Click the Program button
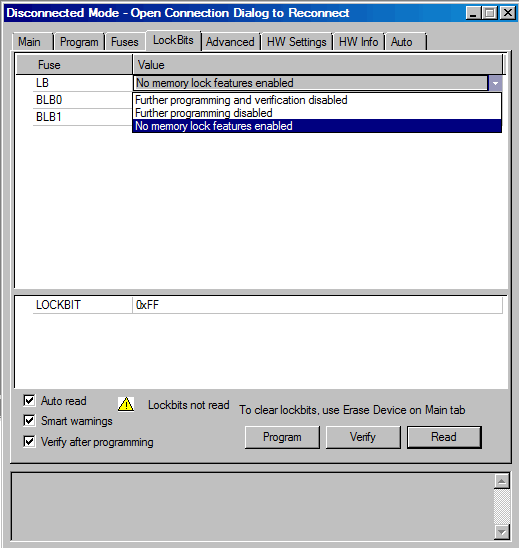The image size is (519, 548). click(x=282, y=437)
